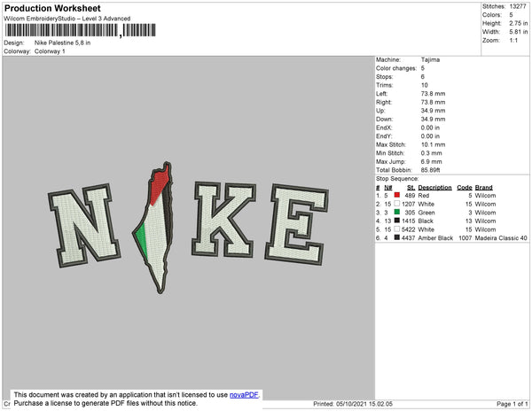Viewport: 532px width, 411px height.
Task: Click the embroidered letter N
Action: [84, 225]
